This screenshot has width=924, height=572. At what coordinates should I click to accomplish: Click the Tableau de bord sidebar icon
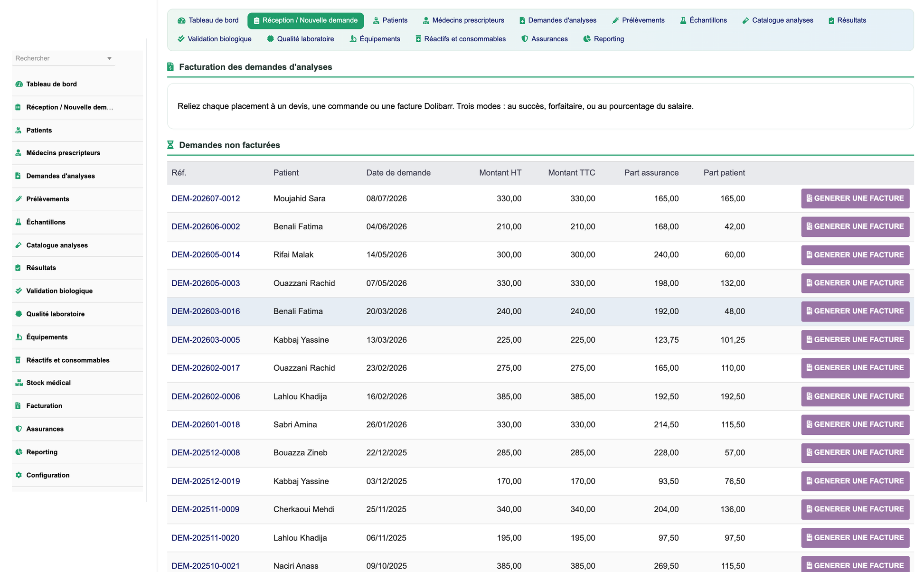click(x=19, y=84)
